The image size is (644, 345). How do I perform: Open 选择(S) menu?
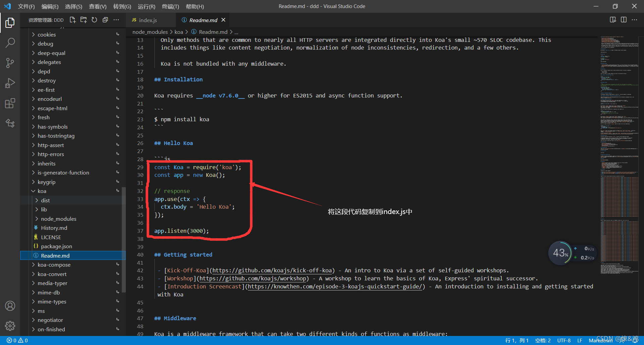73,6
